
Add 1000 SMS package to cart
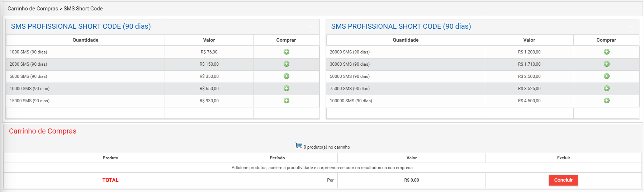[x=287, y=52]
